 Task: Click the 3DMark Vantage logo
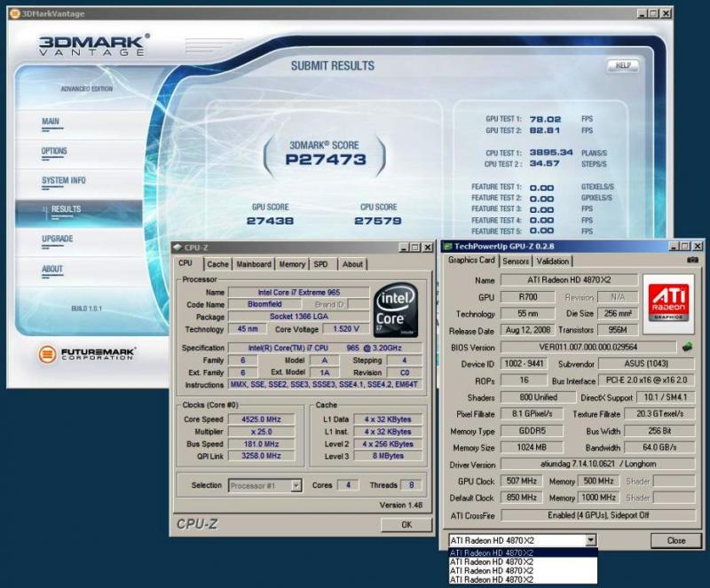(94, 44)
